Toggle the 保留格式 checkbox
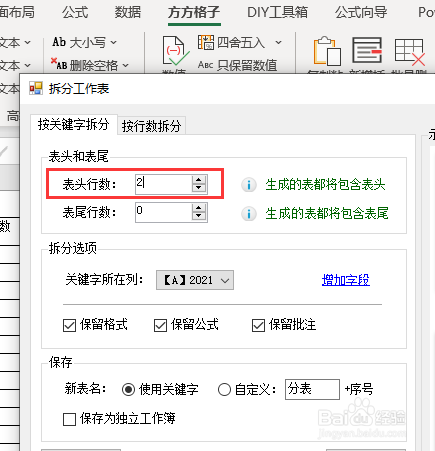 click(69, 325)
